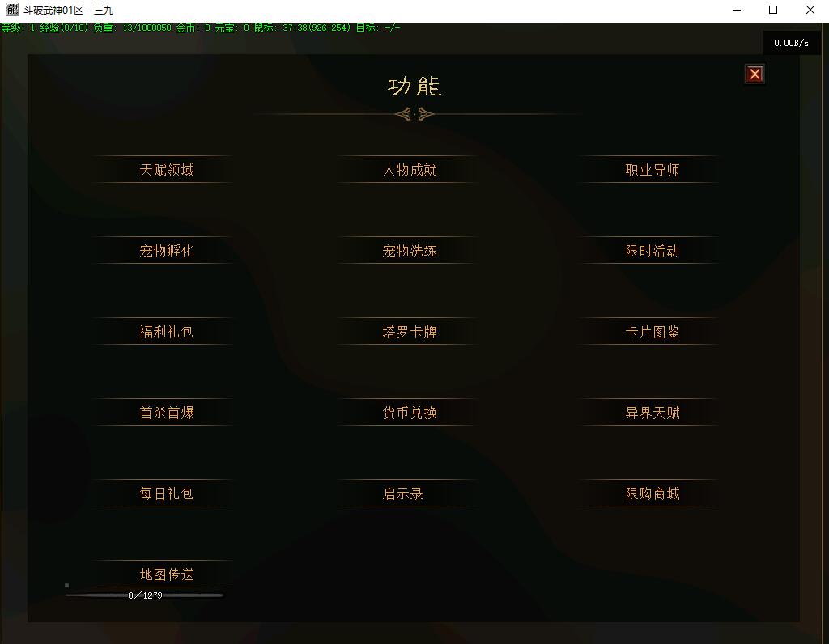Click the 0.00B/s network speed indicator
829x644 pixels.
[790, 43]
